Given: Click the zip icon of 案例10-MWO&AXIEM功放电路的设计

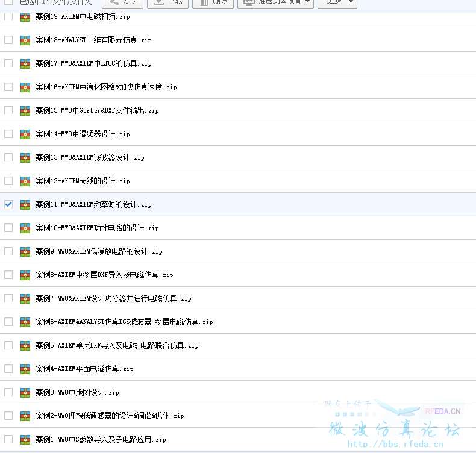Looking at the screenshot, I should point(25,228).
